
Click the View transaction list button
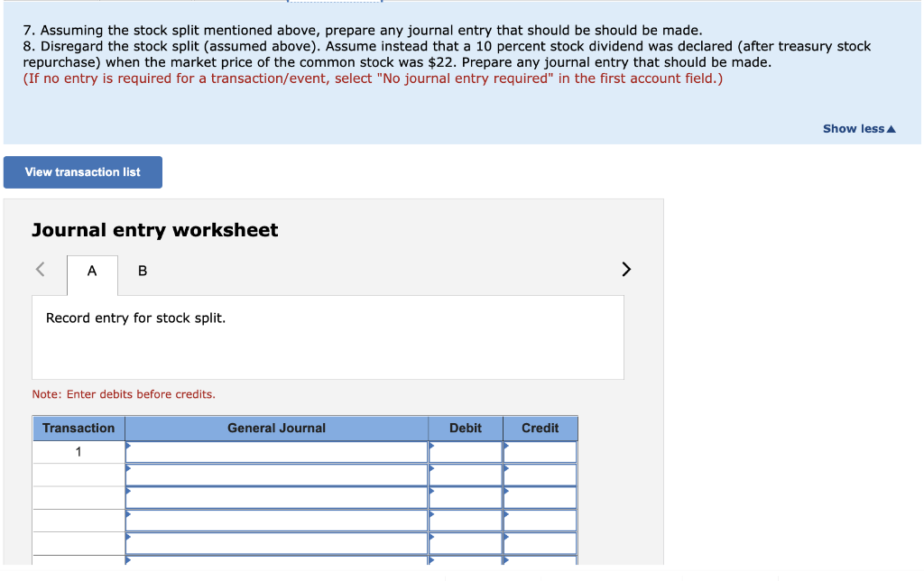point(82,171)
